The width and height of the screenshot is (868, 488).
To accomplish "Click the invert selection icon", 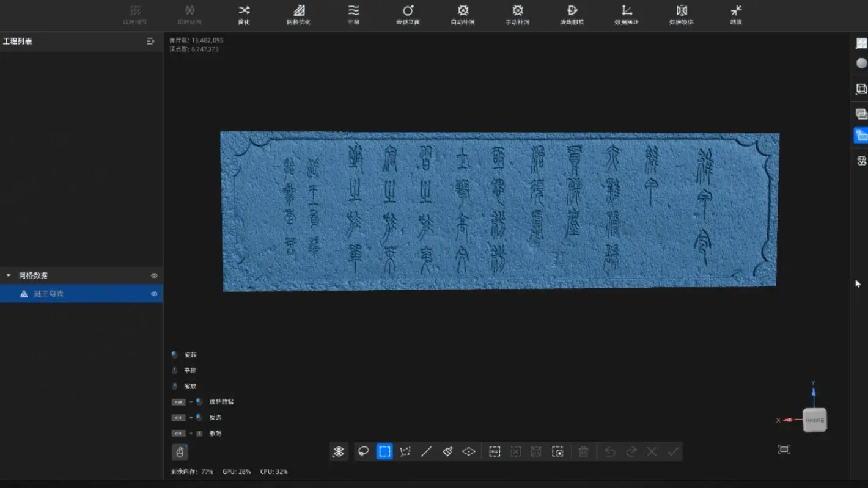I will (x=536, y=451).
